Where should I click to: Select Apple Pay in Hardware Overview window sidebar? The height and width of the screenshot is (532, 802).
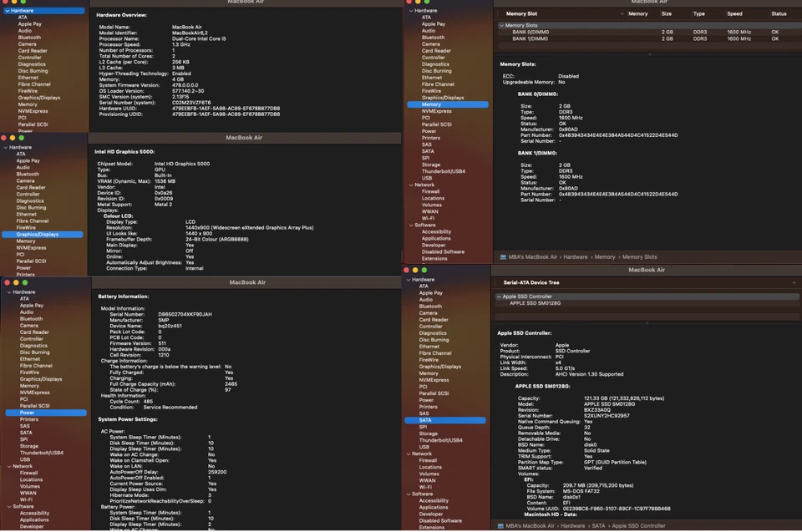tap(30, 24)
